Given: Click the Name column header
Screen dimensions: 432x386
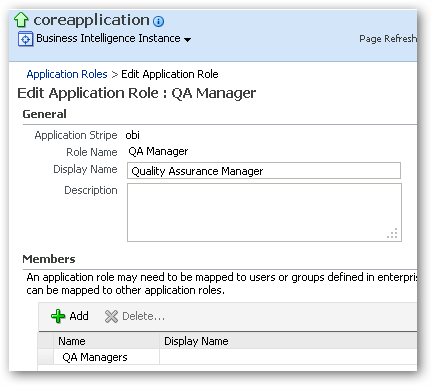Looking at the screenshot, I should [x=106, y=341].
